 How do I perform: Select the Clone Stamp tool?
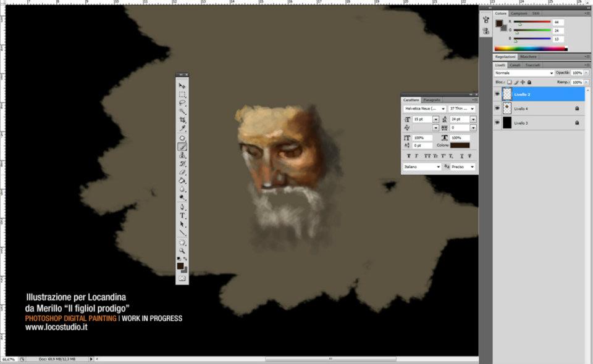182,155
